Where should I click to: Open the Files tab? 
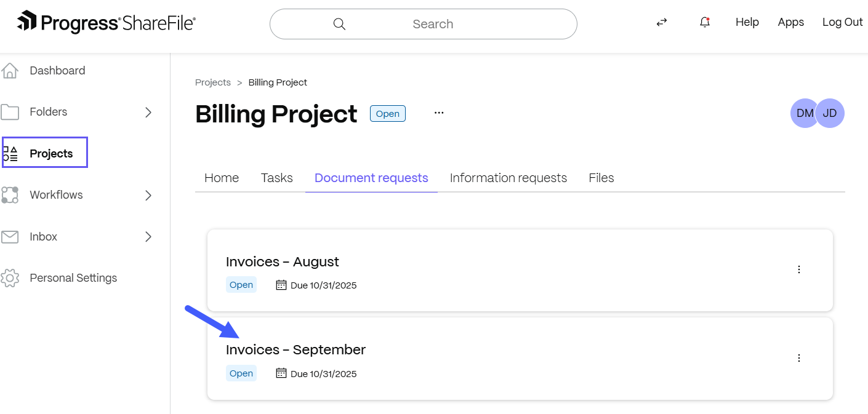pos(601,178)
